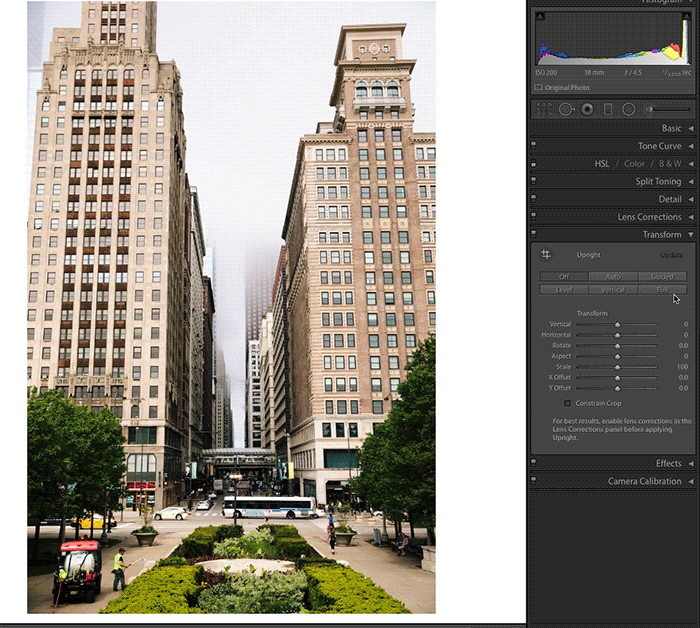Apply the Full upright correction
This screenshot has width=700, height=628.
662,290
